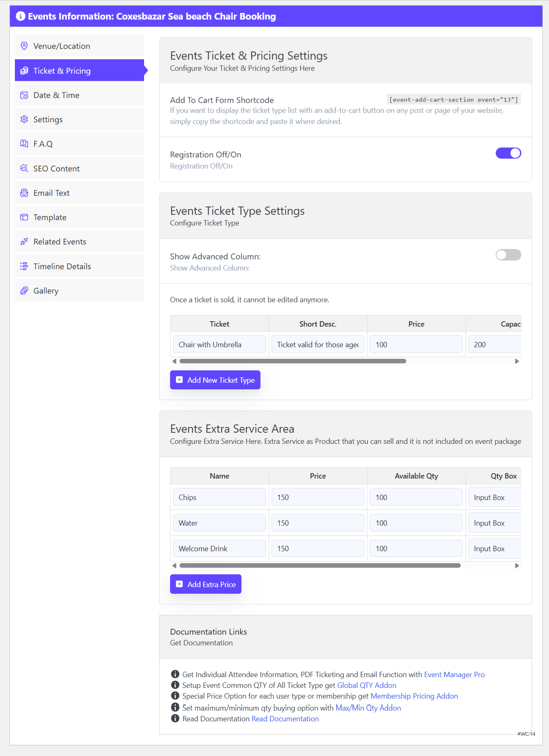
Task: Click the Email Text icon
Action: (24, 193)
